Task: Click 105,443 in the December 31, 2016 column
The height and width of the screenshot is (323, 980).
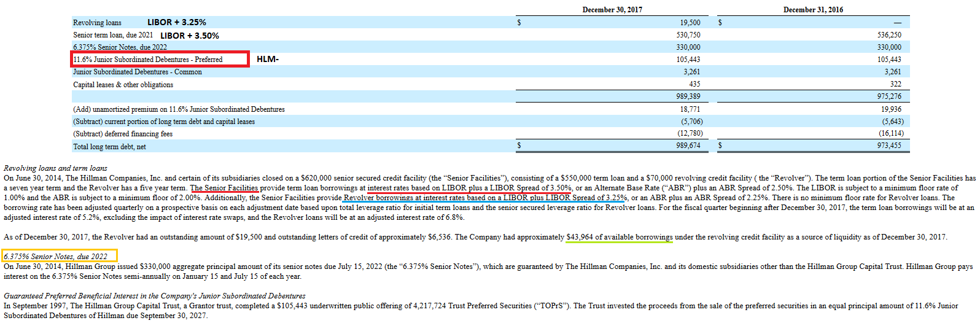Action: 889,60
